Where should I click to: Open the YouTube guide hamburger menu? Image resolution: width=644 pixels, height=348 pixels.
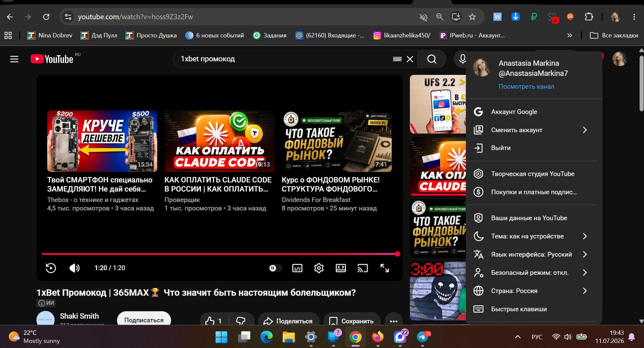pos(14,59)
